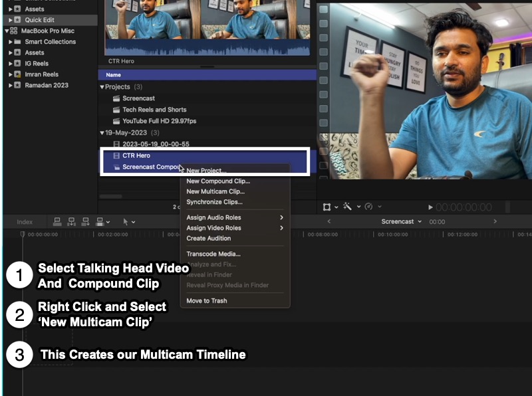Image resolution: width=532 pixels, height=396 pixels.
Task: Open the timeline Index panel
Action: click(25, 222)
